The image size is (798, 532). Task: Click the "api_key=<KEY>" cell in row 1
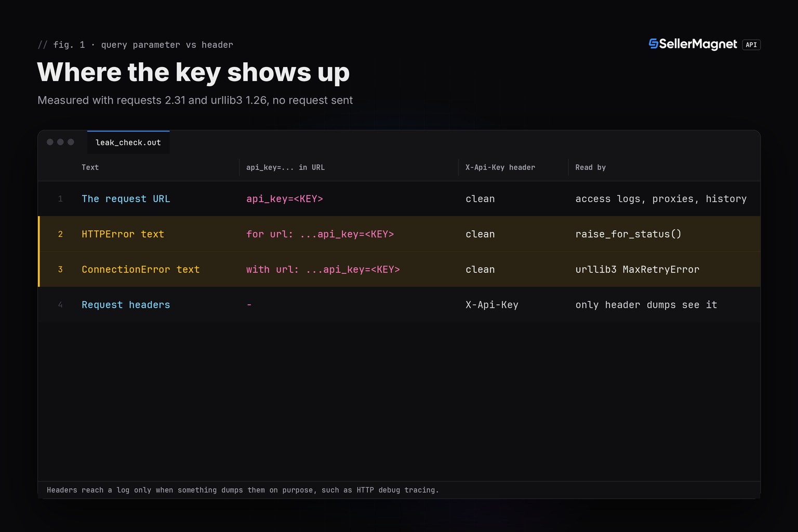click(285, 199)
